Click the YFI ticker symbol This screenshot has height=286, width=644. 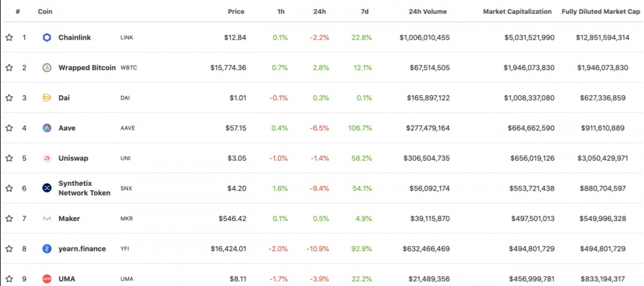pos(125,248)
